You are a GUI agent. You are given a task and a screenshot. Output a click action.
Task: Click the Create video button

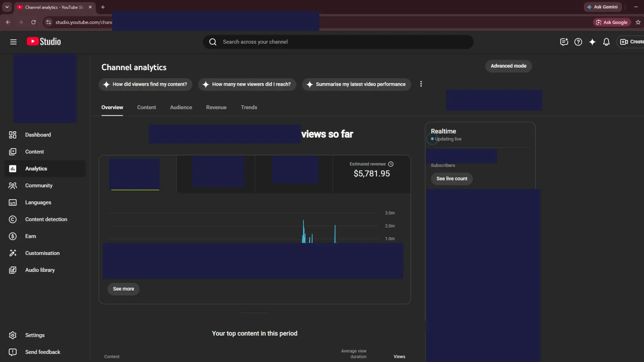[x=631, y=42]
